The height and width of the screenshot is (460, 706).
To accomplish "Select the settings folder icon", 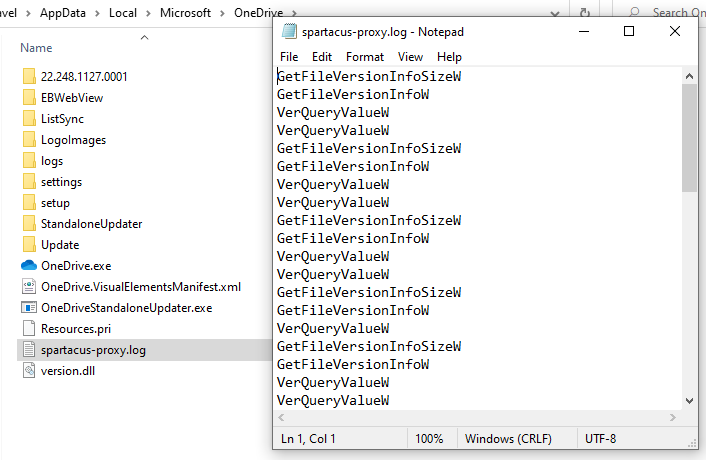I will (29, 182).
